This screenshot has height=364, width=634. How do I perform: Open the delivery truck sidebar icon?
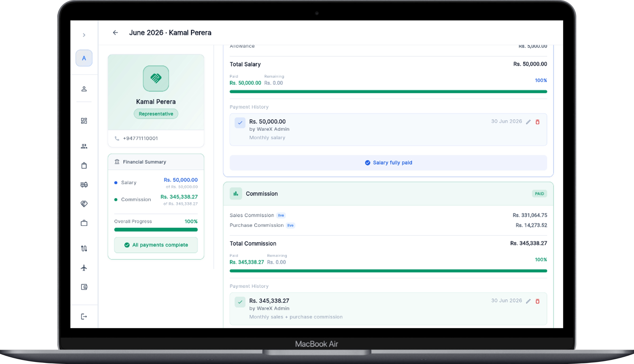[x=84, y=185]
